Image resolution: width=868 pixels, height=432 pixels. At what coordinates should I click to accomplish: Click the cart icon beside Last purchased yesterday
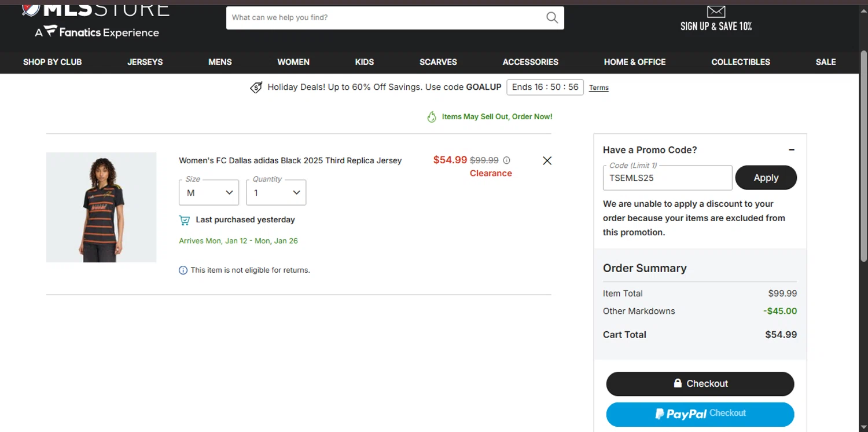coord(185,220)
